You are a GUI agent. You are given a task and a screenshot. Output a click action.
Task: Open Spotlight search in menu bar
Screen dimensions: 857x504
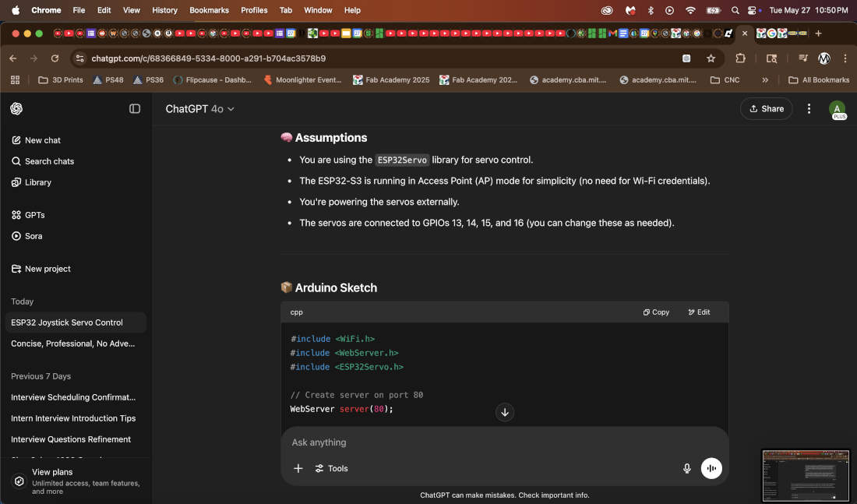click(x=735, y=10)
